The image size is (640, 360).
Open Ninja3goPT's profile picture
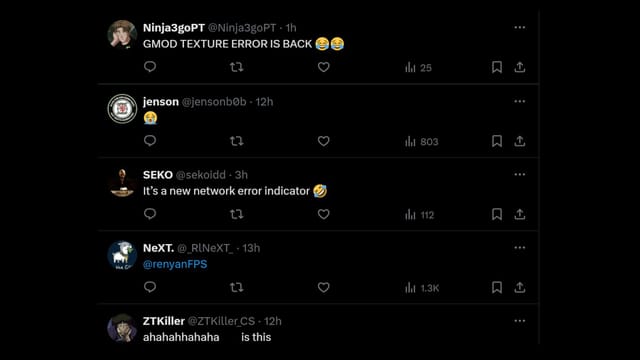122,35
